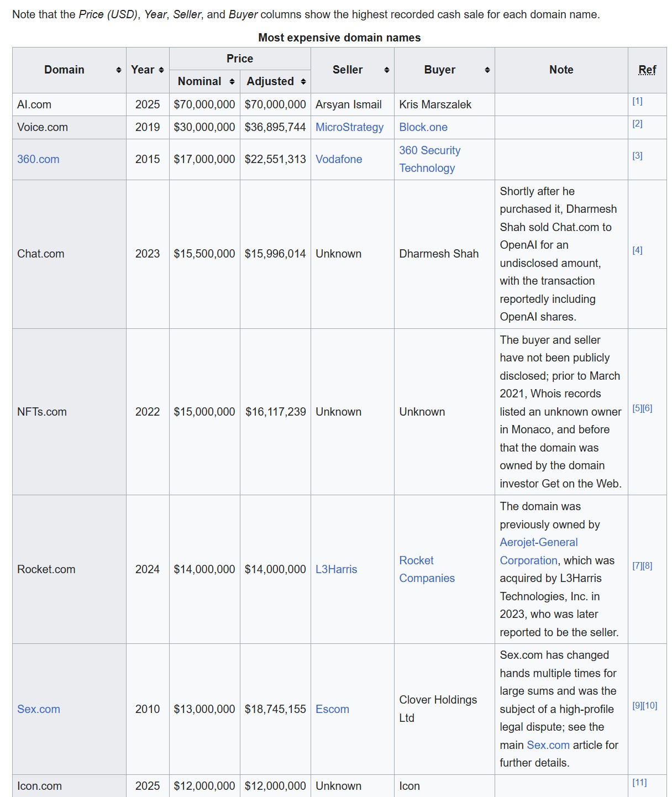Screen dimensions: 672x797
Task: Follow the Block.one buyer link
Action: click(x=423, y=127)
